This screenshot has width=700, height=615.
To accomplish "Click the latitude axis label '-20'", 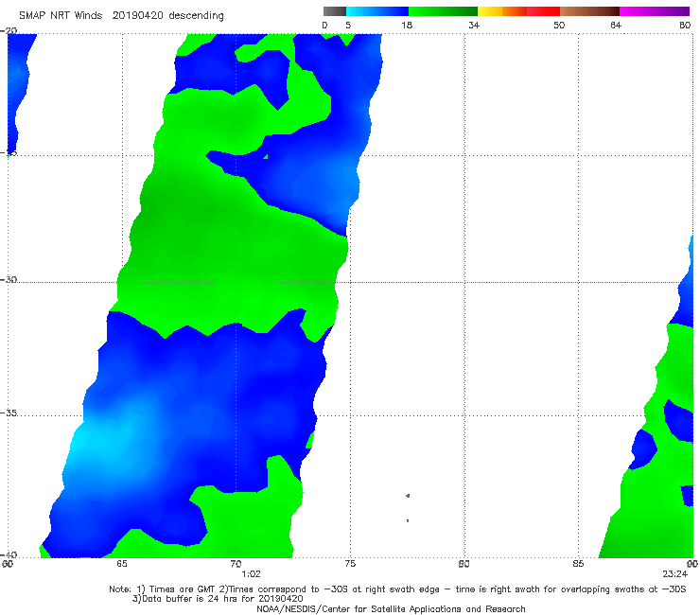I will click(9, 30).
